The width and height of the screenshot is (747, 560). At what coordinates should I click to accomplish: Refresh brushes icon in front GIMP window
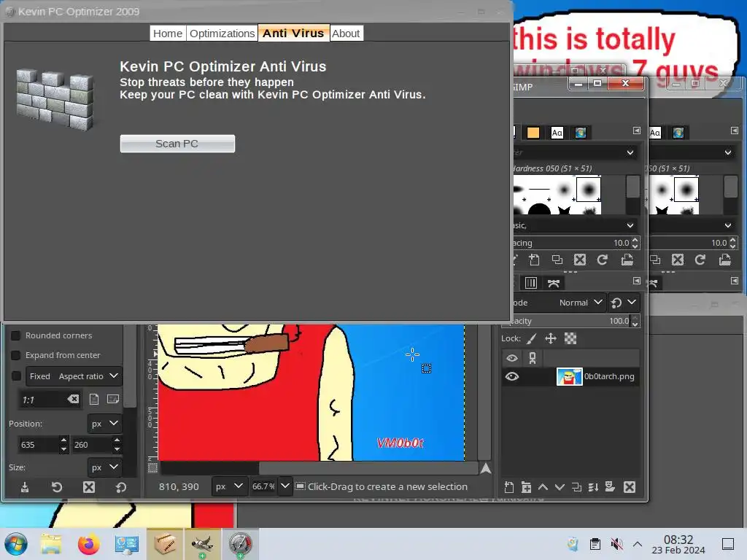(x=603, y=260)
